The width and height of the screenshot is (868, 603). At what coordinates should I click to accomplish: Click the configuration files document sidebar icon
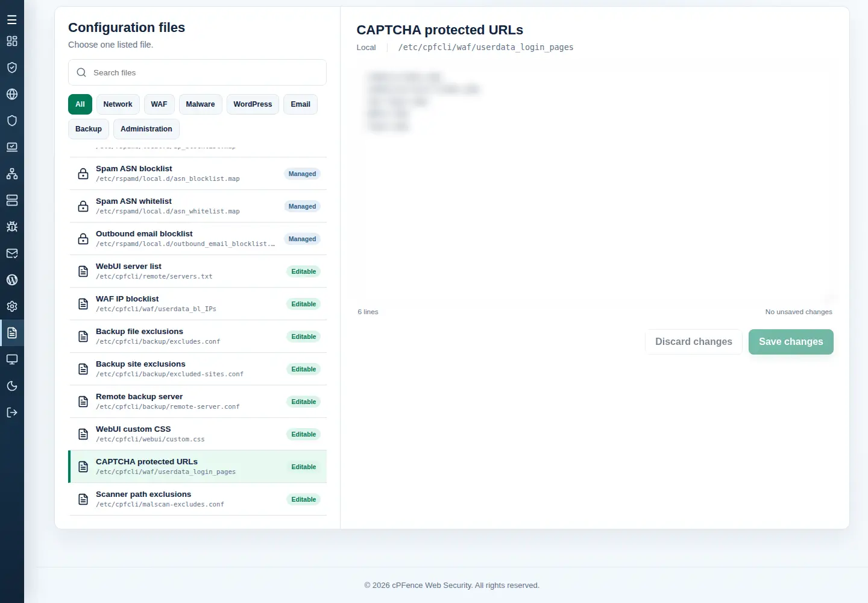[12, 333]
